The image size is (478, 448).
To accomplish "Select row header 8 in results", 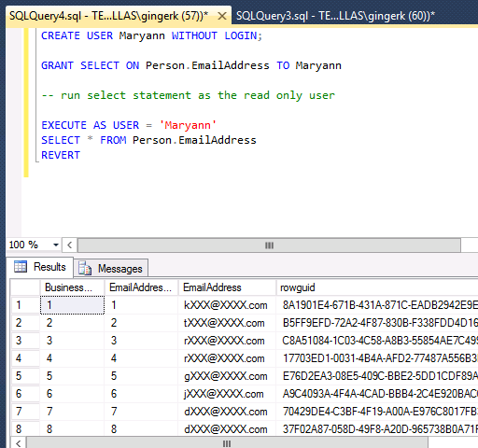I will (25, 429).
